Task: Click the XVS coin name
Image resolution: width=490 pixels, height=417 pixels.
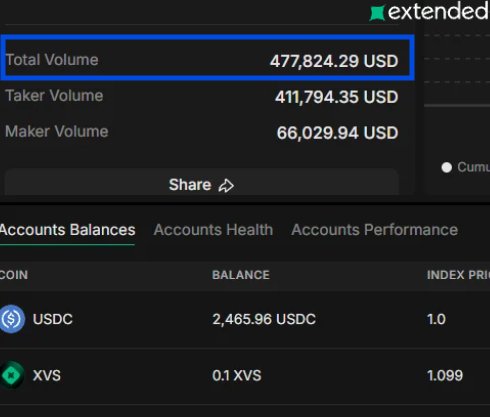Action: coord(47,376)
